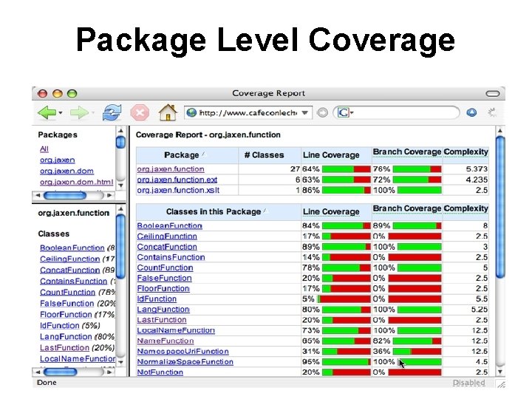Click NormalizeSpaceFunction 95% line coverage bar

point(346,362)
